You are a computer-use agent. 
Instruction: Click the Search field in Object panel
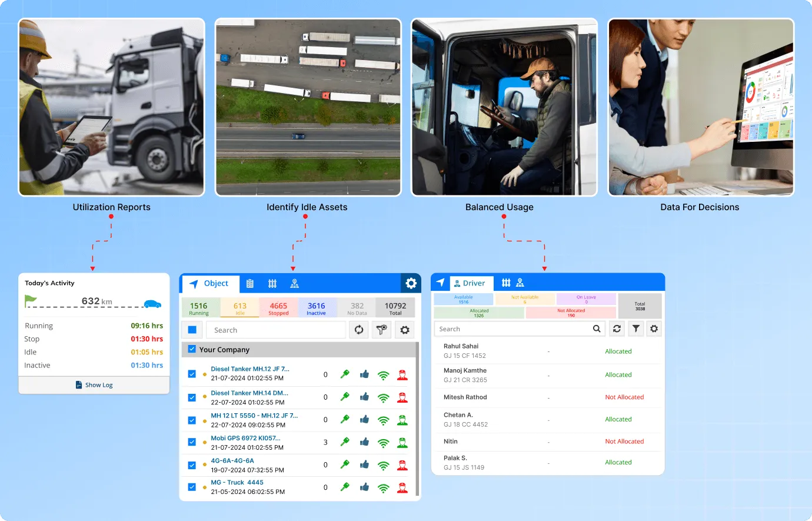click(275, 330)
